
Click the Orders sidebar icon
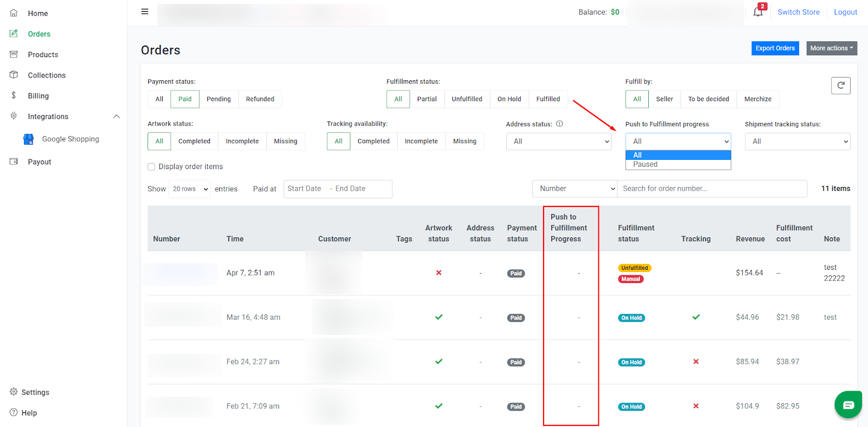[x=14, y=34]
